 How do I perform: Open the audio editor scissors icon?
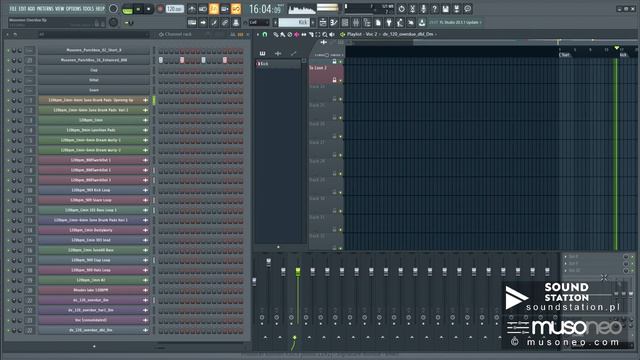click(413, 9)
